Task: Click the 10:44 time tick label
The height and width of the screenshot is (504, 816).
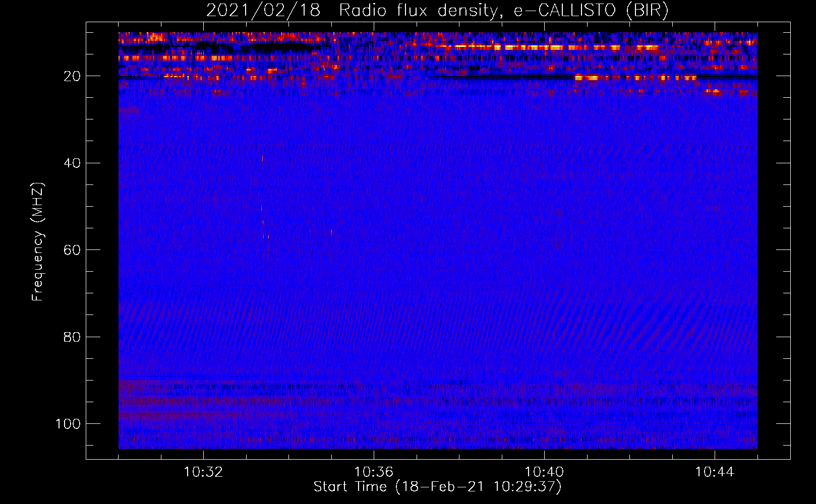Action: point(715,472)
